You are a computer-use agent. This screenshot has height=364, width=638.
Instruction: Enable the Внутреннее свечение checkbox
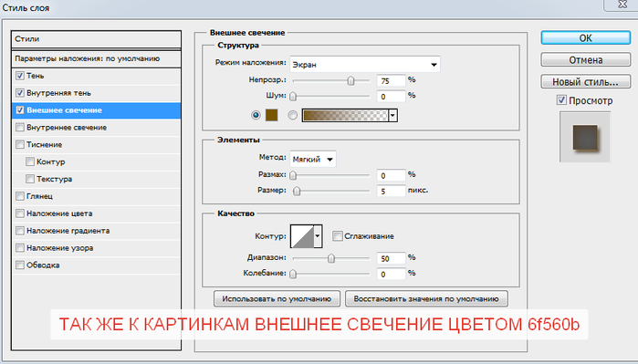tap(20, 128)
